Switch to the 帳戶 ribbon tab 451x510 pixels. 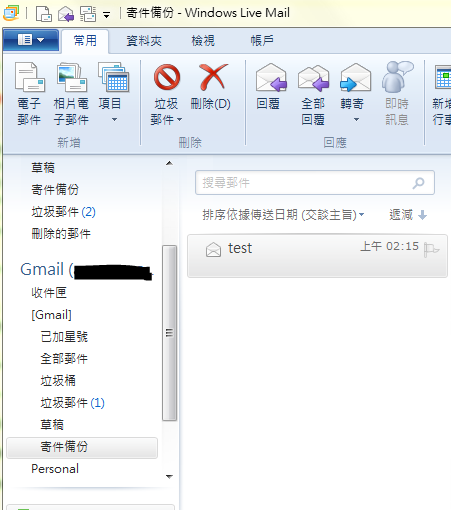(x=262, y=41)
